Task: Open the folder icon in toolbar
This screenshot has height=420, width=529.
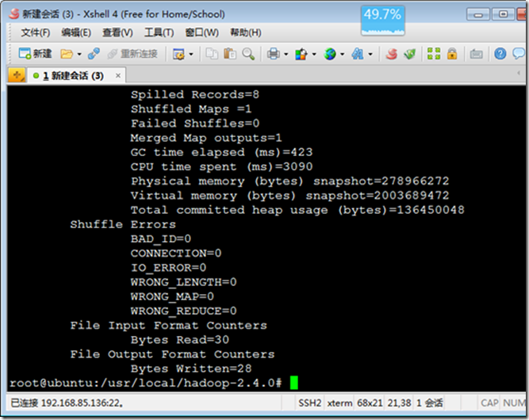Action: tap(67, 54)
